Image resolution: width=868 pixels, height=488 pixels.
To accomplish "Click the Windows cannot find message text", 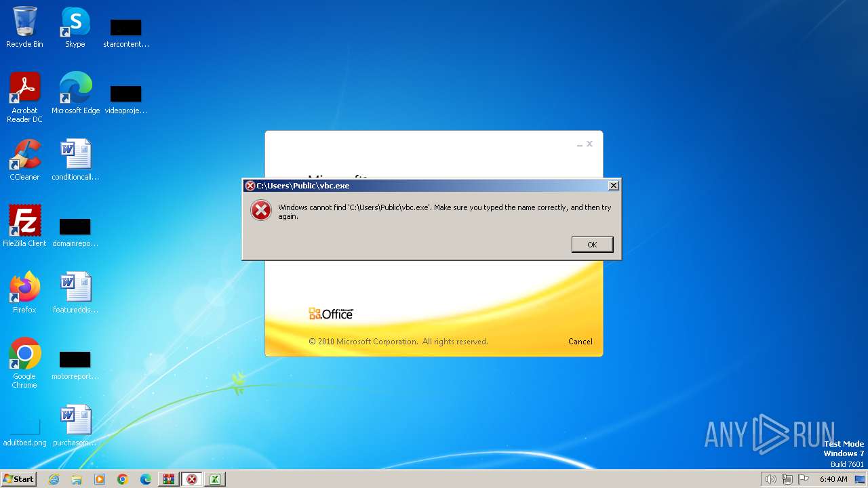I will [x=445, y=212].
